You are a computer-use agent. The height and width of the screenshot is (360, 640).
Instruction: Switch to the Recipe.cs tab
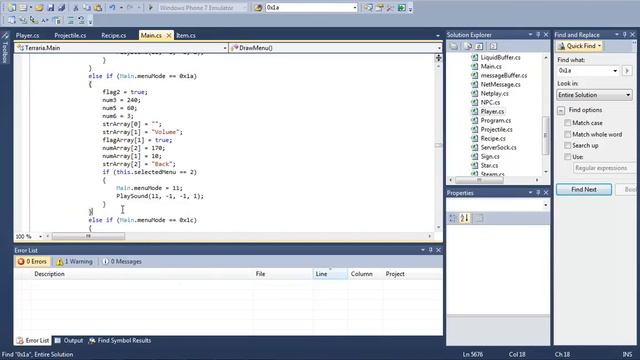coord(113,36)
